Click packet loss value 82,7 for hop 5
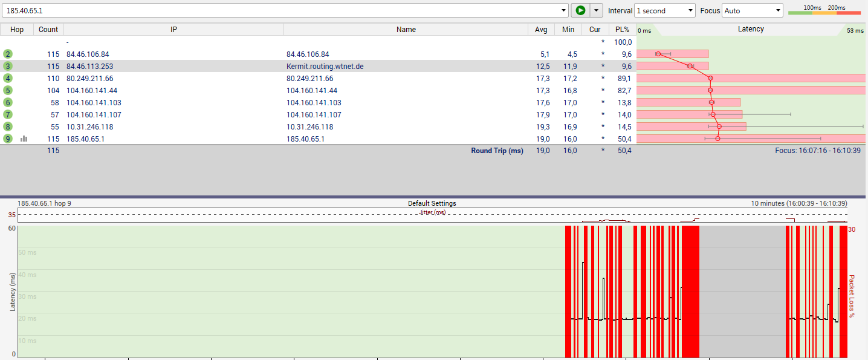The image size is (868, 360). (624, 91)
